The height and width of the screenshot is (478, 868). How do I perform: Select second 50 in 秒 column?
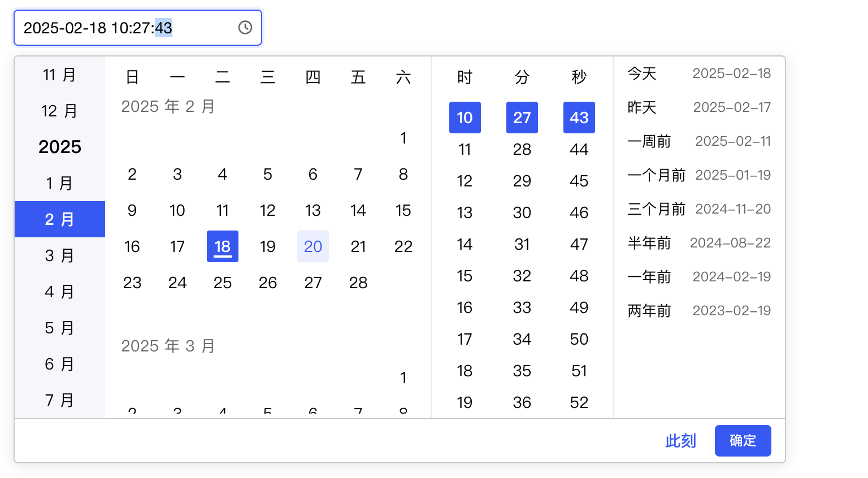(579, 339)
